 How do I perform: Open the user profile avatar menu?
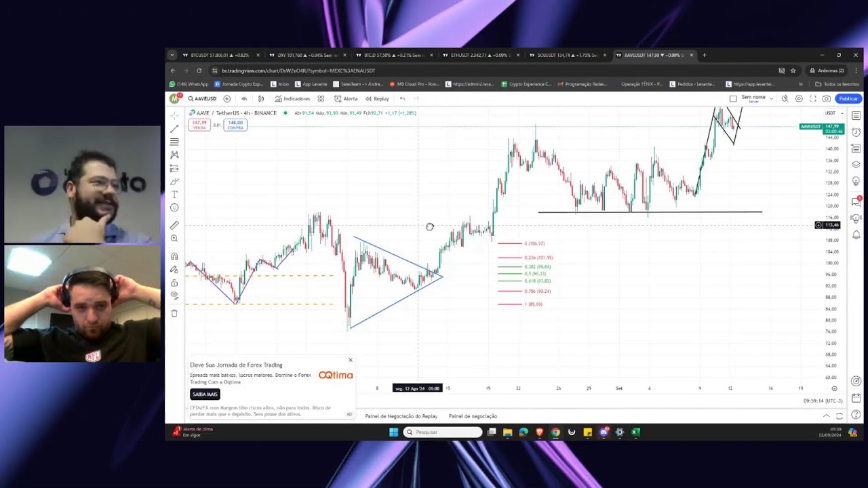click(x=174, y=98)
